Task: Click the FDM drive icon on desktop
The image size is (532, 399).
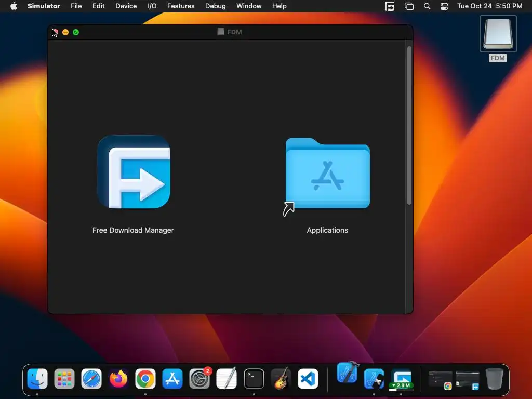Action: click(498, 34)
